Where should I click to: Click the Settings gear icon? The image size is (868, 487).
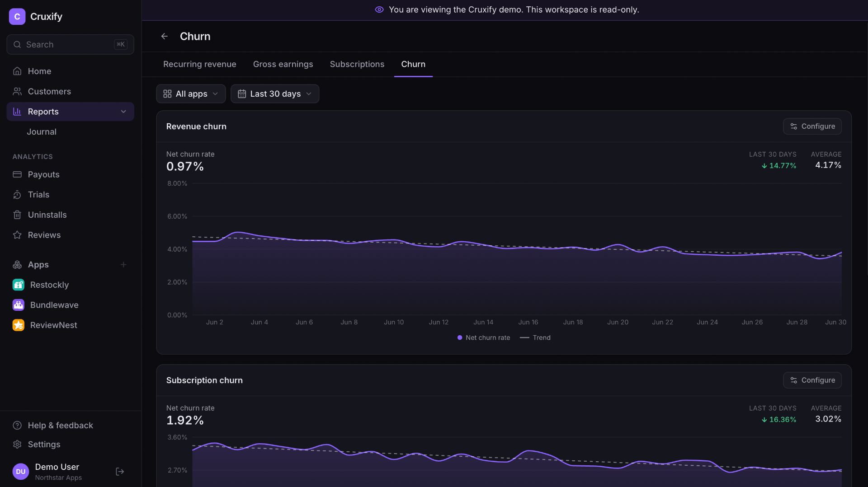[x=17, y=445]
